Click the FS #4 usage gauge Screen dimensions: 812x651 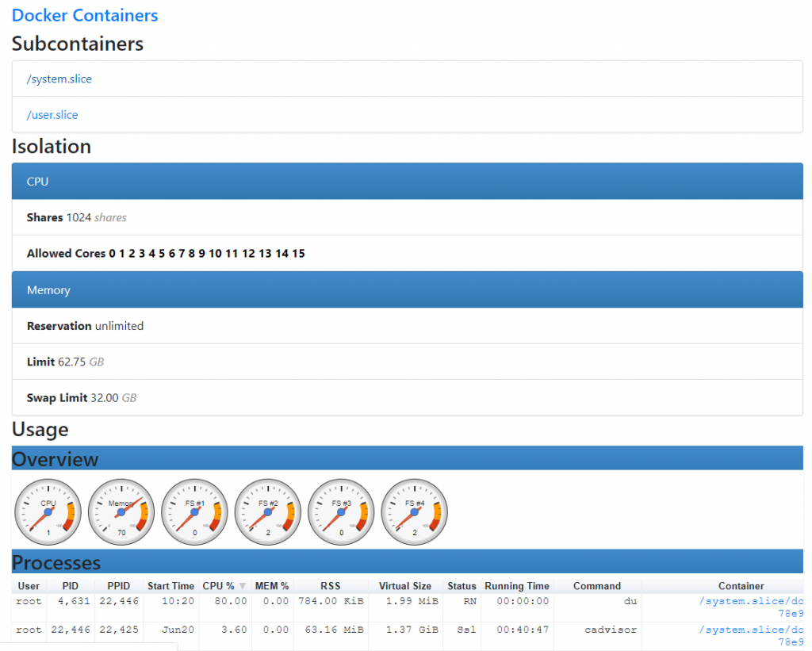[x=414, y=511]
